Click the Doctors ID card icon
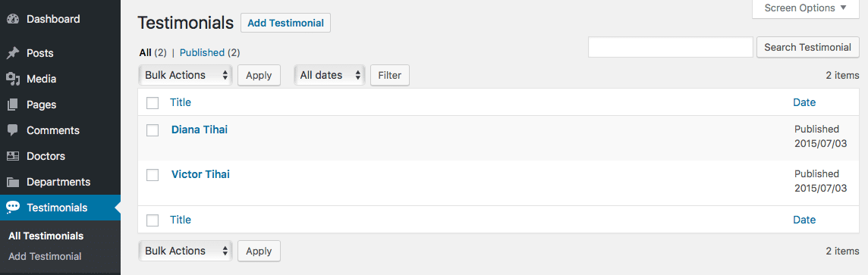This screenshot has width=868, height=275. click(13, 156)
